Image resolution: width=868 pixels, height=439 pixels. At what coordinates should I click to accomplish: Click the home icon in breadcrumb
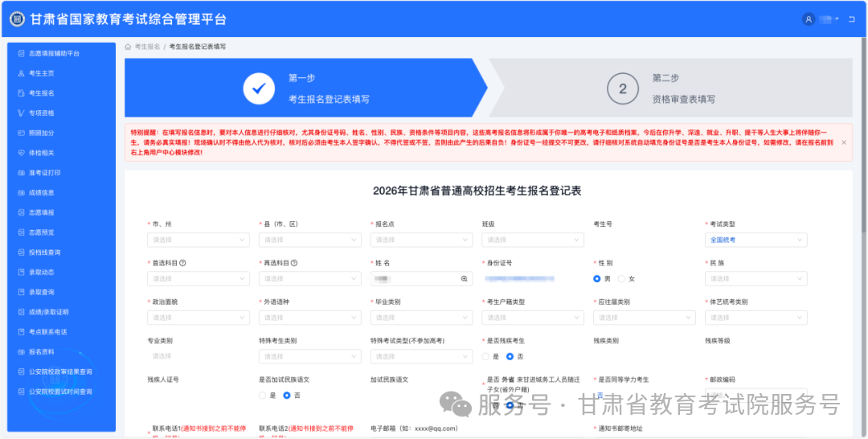(128, 47)
